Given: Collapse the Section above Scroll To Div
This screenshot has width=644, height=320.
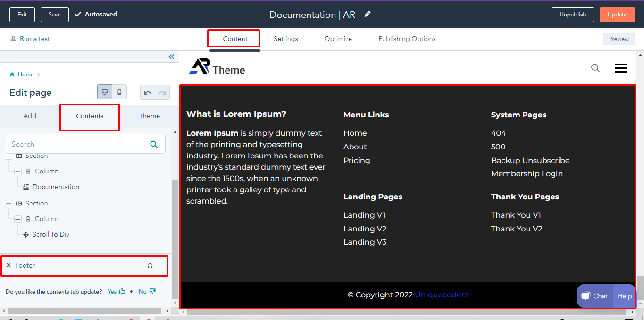Looking at the screenshot, I should click(8, 204).
